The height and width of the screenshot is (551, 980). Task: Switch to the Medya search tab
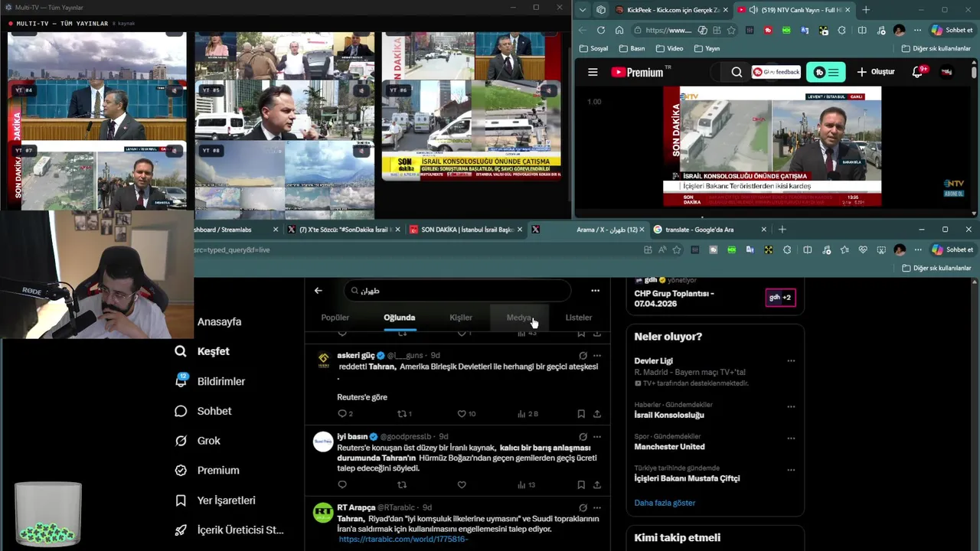pos(519,318)
